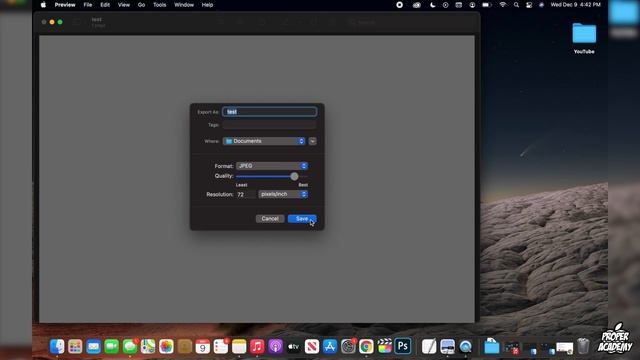The height and width of the screenshot is (360, 640).
Task: Open the Apple menu
Action: [43, 5]
